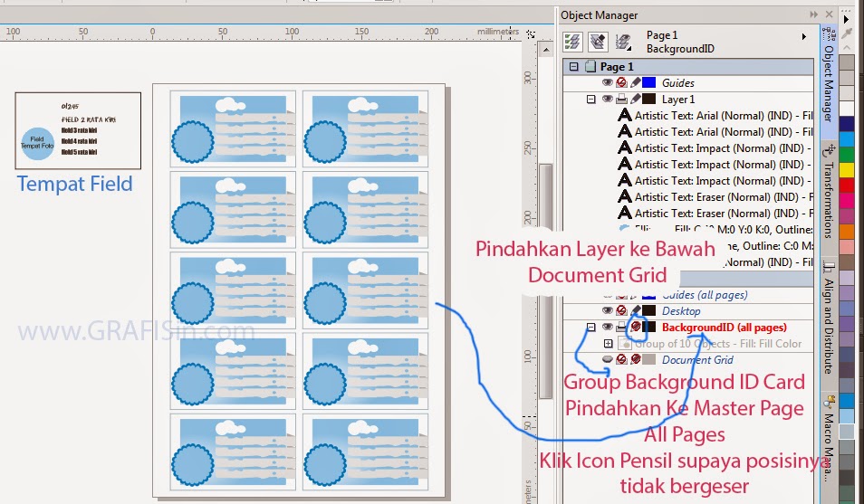This screenshot has height=504, width=864.
Task: Click Macro Manager docker tab icon
Action: tap(829, 402)
